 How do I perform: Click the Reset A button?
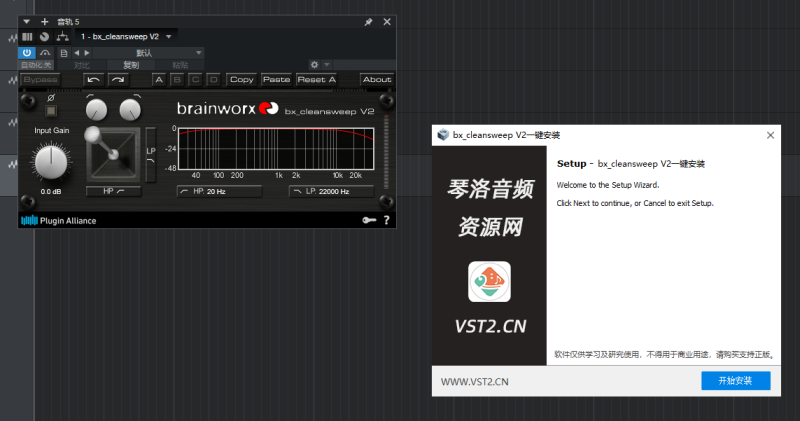pos(316,80)
